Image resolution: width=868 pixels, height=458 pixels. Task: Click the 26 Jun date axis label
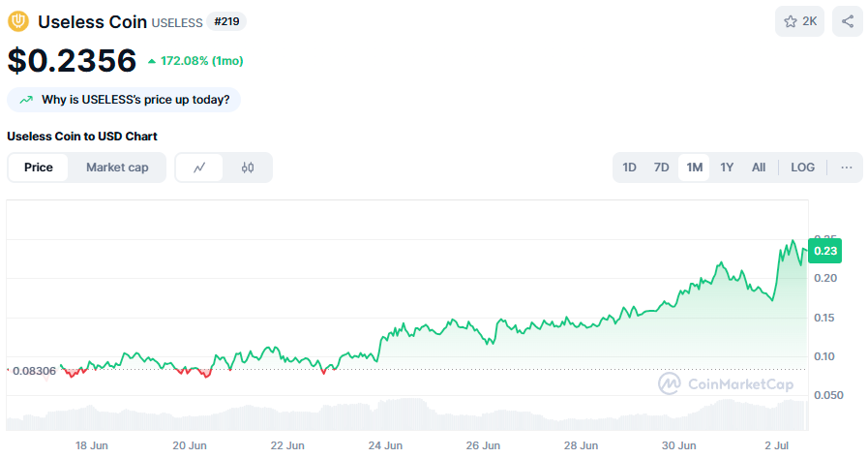coord(483,445)
